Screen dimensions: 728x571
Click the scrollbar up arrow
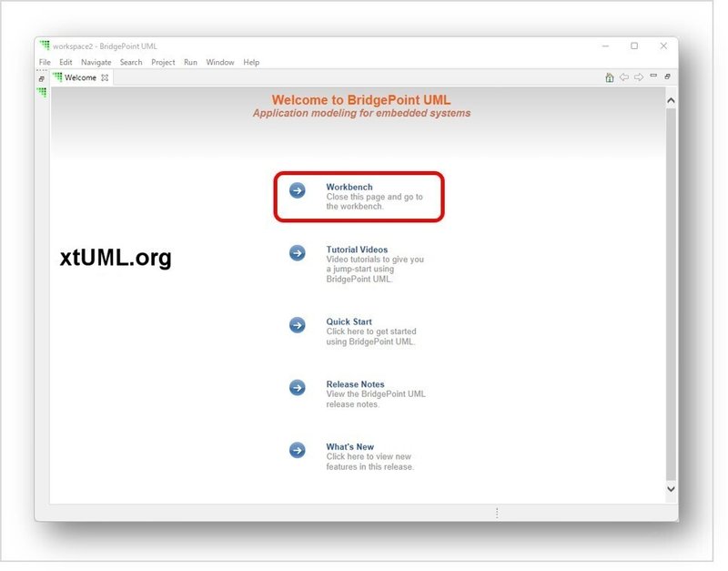tap(671, 100)
